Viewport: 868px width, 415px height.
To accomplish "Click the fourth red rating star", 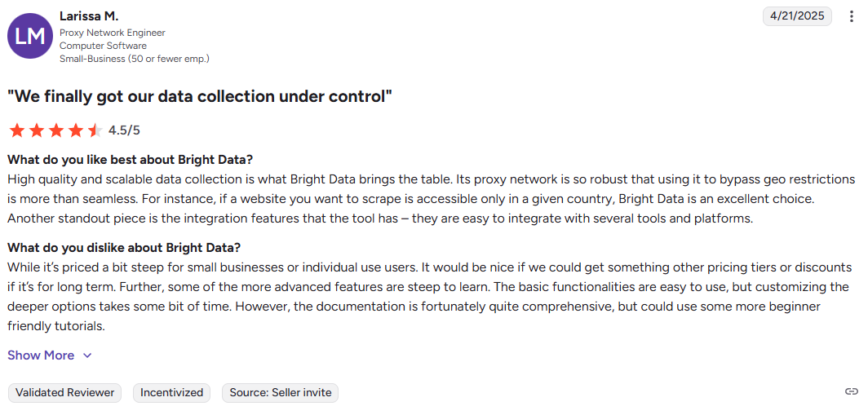I will (x=76, y=130).
